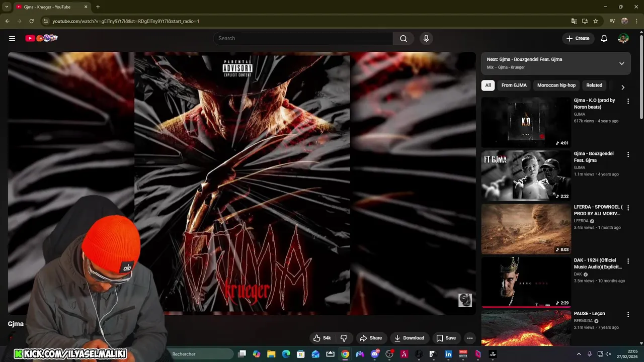Open the tab search dropdown arrow
The width and height of the screenshot is (644, 362).
point(7,7)
